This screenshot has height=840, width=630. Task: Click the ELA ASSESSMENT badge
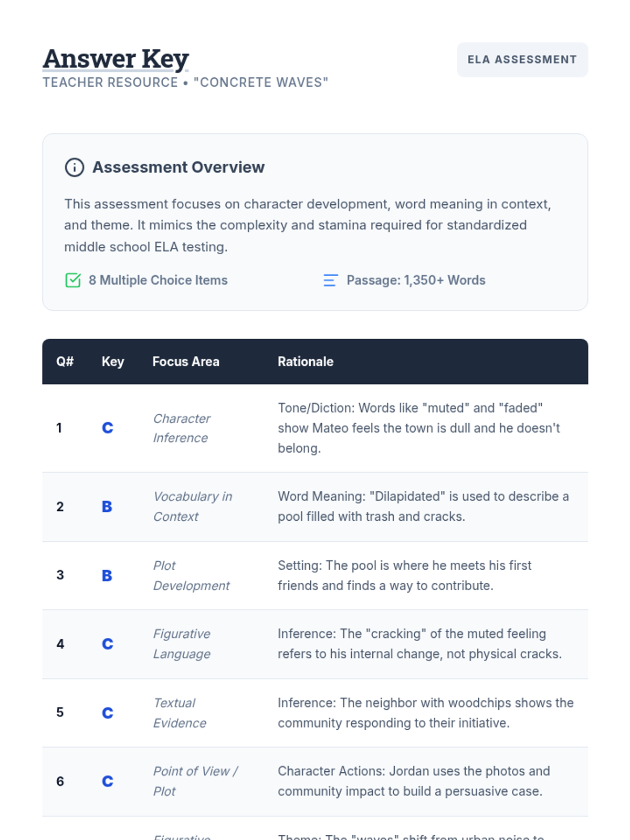522,60
